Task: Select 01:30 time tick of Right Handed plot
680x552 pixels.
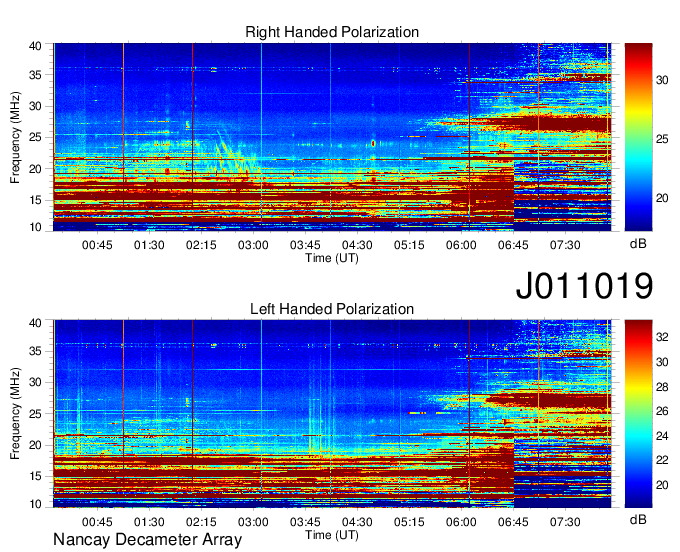Action: (x=149, y=245)
